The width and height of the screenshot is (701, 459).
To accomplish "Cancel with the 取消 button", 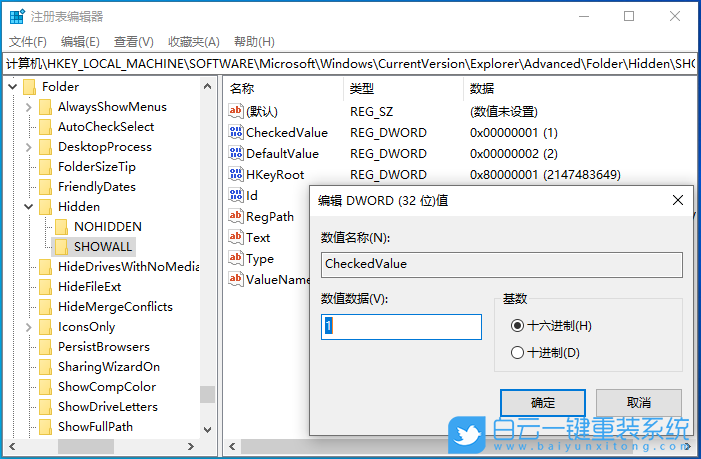I will click(639, 403).
